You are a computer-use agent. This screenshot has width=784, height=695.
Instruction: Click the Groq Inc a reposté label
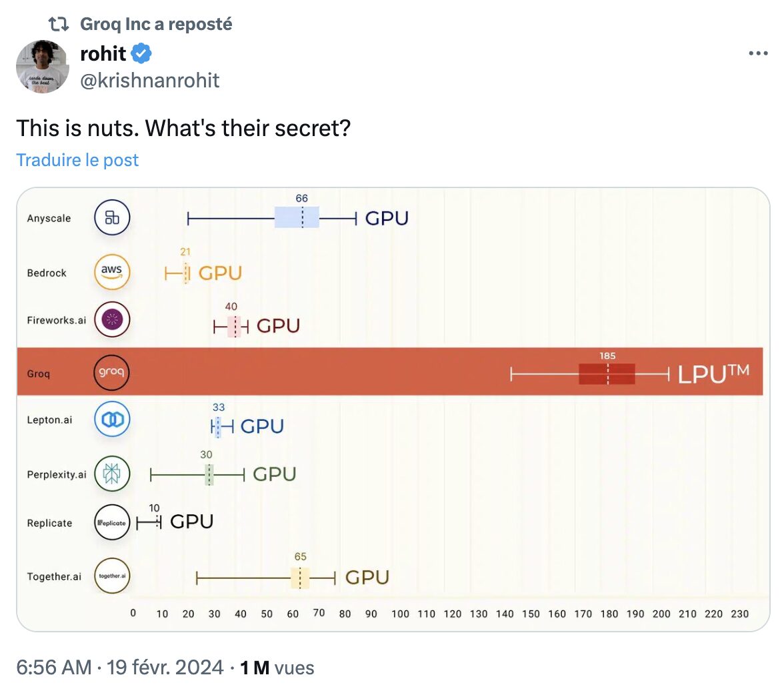(x=156, y=24)
